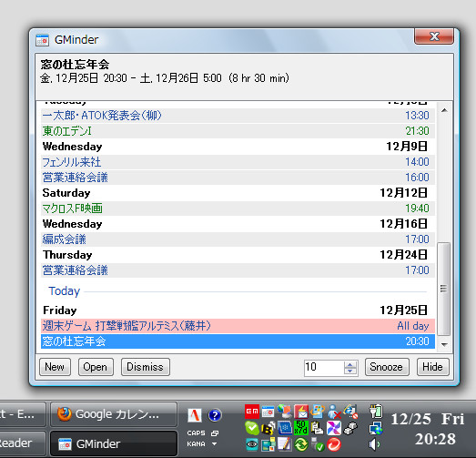Screen dimensions: 476x458
Task: Click the ATOK red A language bar icon
Action: click(x=195, y=415)
